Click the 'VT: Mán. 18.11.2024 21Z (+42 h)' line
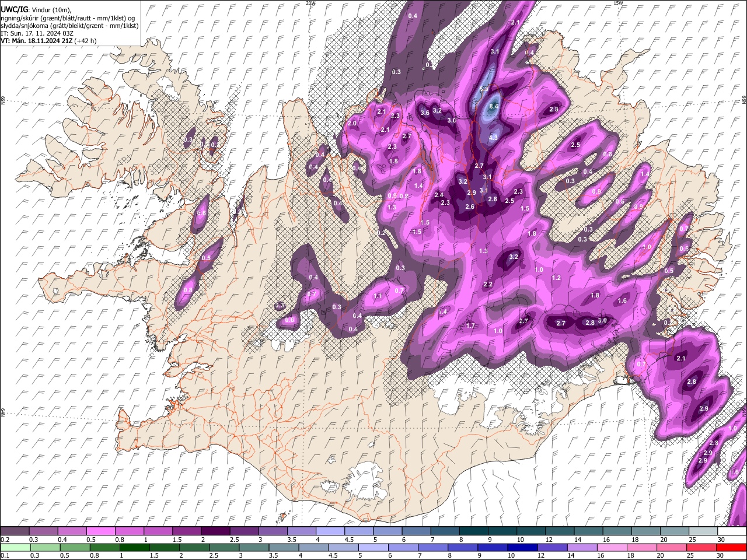The height and width of the screenshot is (560, 747). point(48,41)
